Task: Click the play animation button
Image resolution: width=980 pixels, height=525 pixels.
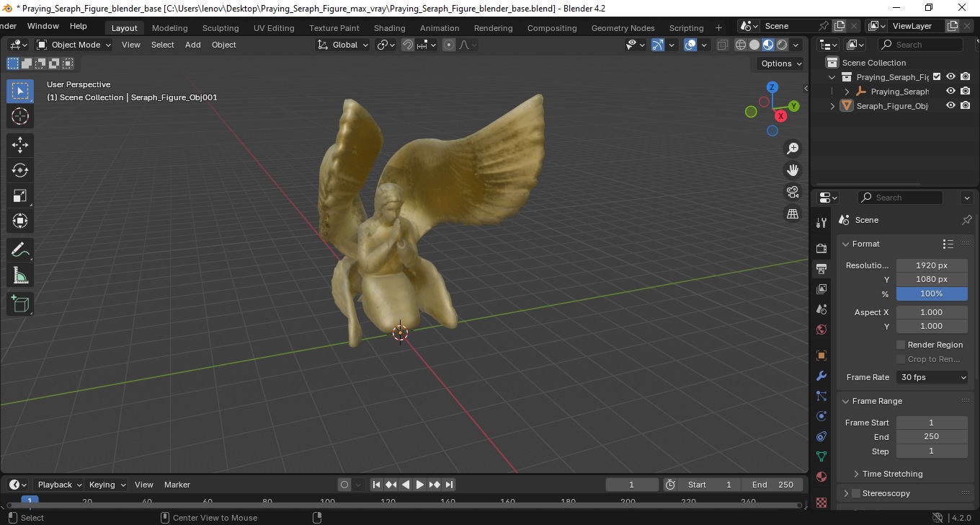Action: coord(420,485)
